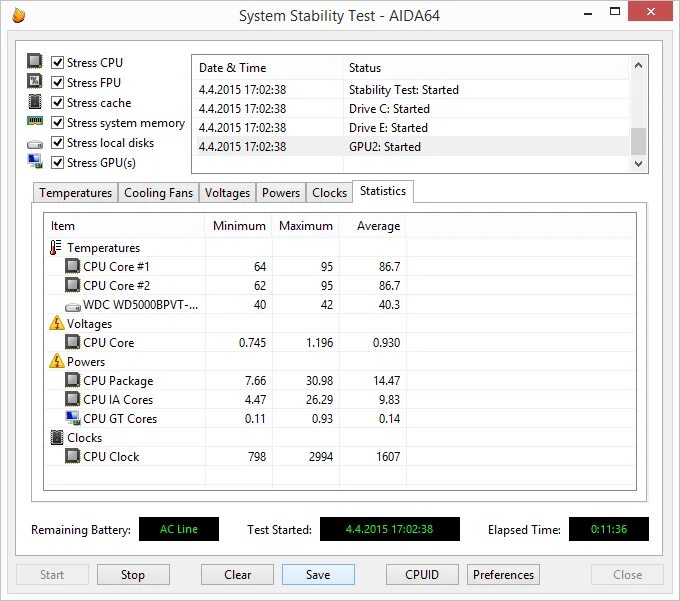Open the Powers tab
The height and width of the screenshot is (601, 680).
click(281, 193)
